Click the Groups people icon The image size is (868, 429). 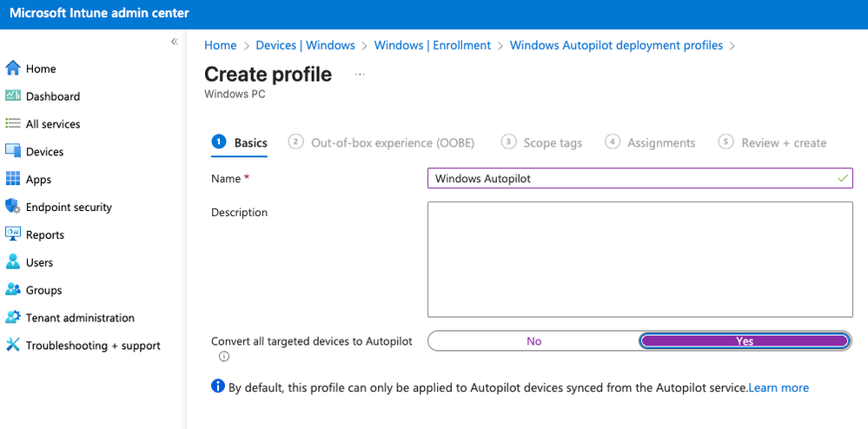pyautogui.click(x=13, y=290)
